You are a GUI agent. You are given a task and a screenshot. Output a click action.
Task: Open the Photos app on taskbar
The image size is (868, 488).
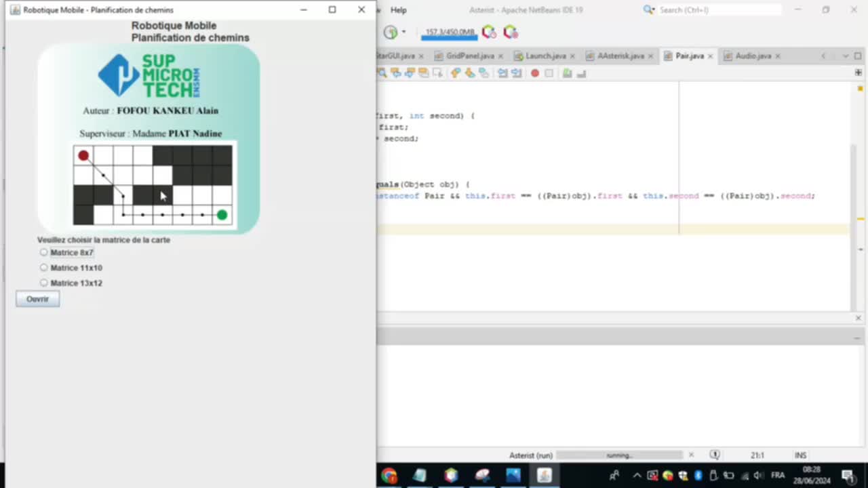click(513, 476)
